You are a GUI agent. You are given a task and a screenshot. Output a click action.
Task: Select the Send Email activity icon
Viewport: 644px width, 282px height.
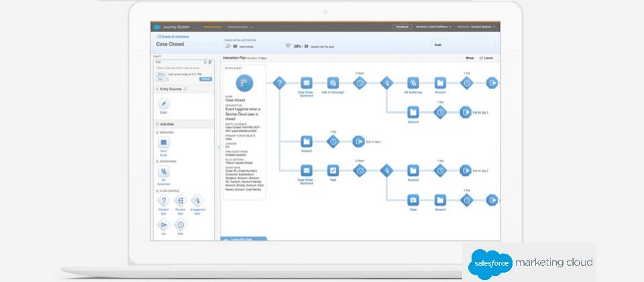164,142
